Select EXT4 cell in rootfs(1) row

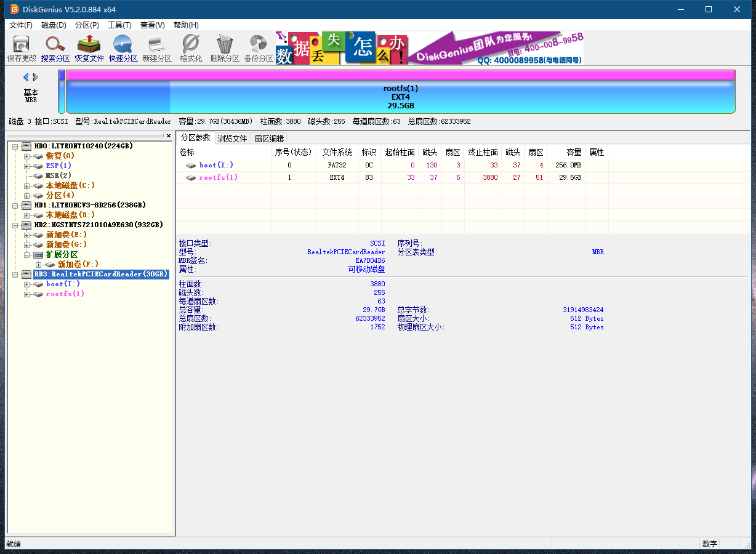(x=337, y=177)
